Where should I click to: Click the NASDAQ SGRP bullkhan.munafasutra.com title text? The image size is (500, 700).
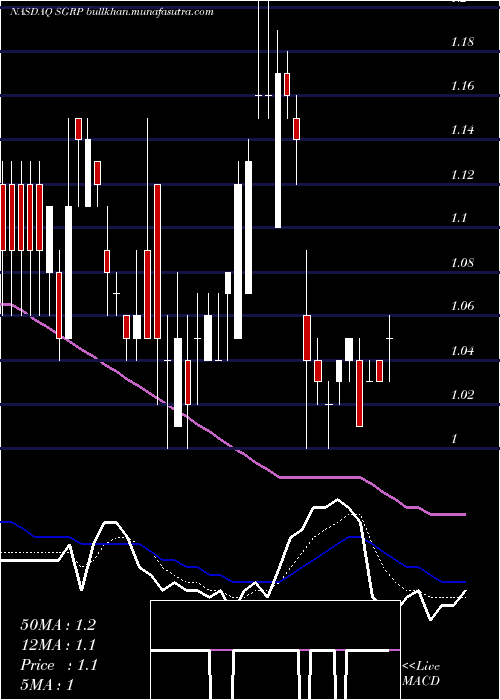click(x=112, y=12)
